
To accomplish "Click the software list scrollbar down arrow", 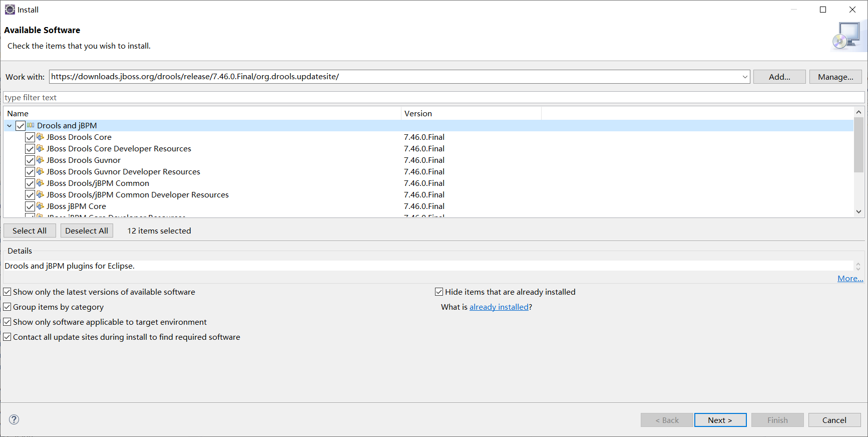I will point(858,211).
